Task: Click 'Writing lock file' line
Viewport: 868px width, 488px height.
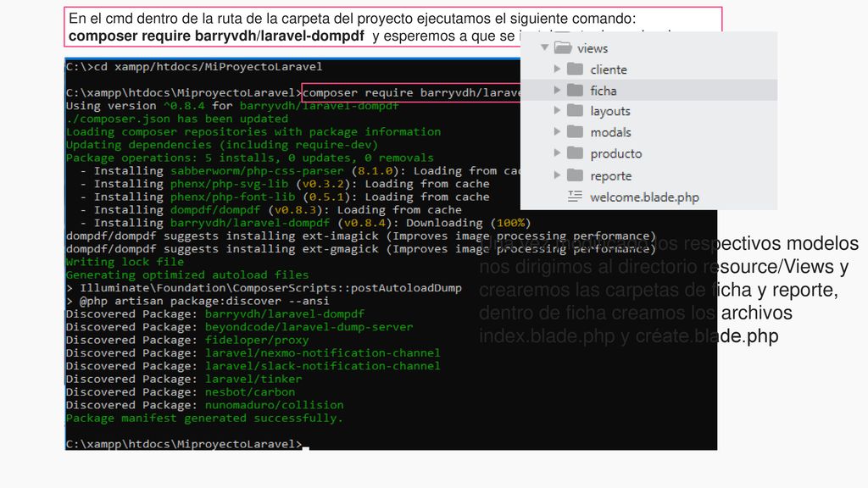Action: (x=125, y=262)
